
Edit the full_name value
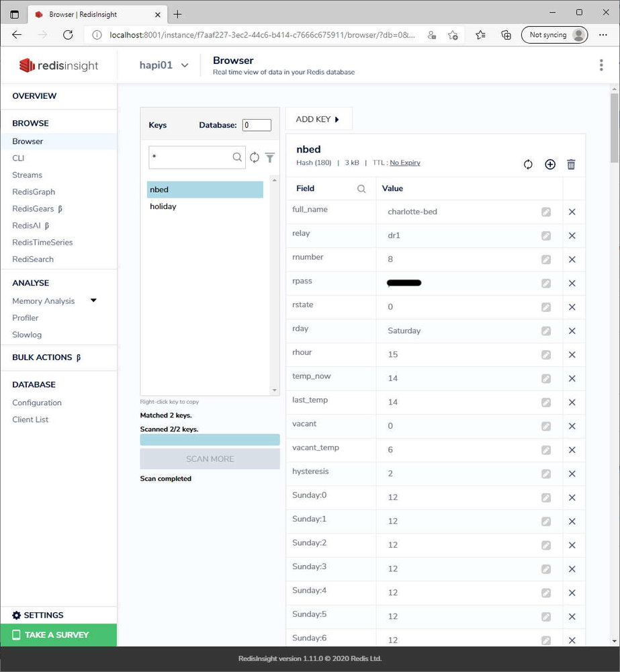(546, 212)
